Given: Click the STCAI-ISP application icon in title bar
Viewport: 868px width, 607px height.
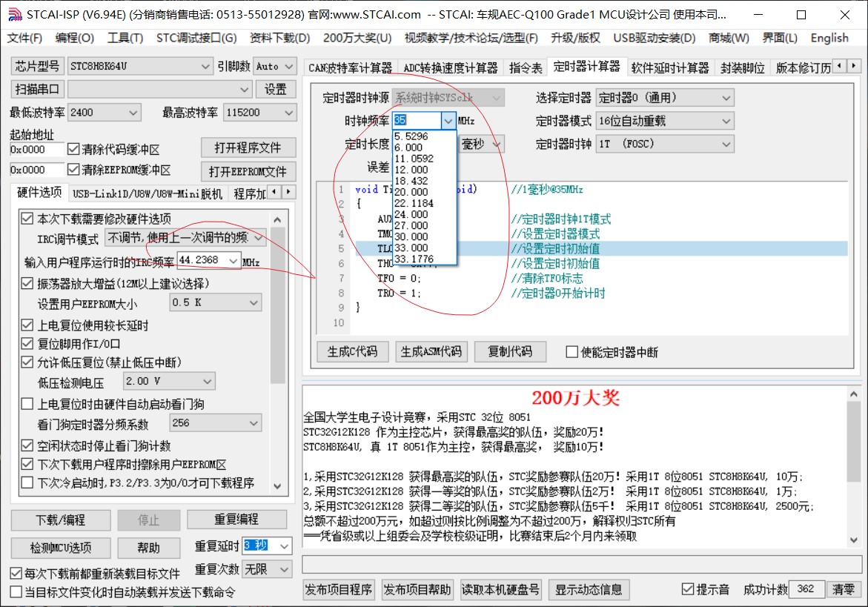Looking at the screenshot, I should point(14,14).
